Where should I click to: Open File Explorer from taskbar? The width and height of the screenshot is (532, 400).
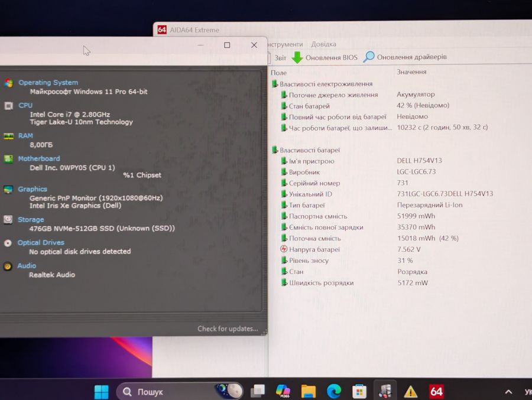pyautogui.click(x=308, y=391)
